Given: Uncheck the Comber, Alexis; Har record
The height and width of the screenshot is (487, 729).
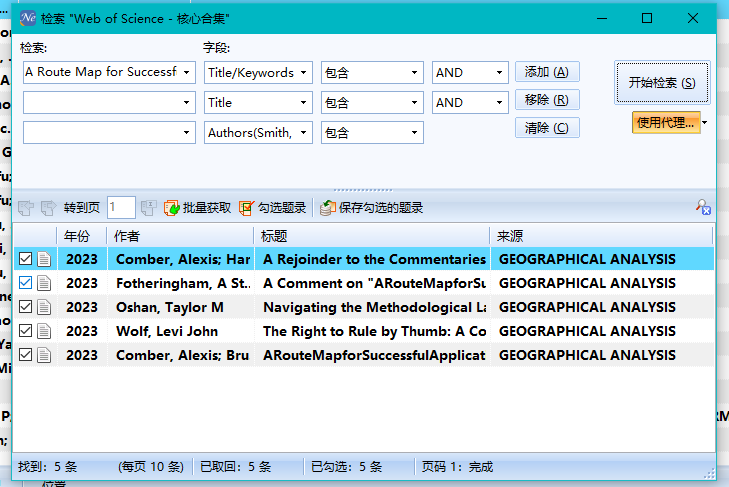Looking at the screenshot, I should 26,259.
